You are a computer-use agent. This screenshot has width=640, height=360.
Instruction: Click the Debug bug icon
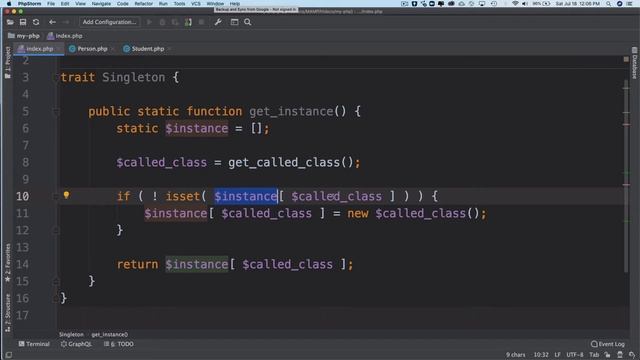[x=162, y=22]
